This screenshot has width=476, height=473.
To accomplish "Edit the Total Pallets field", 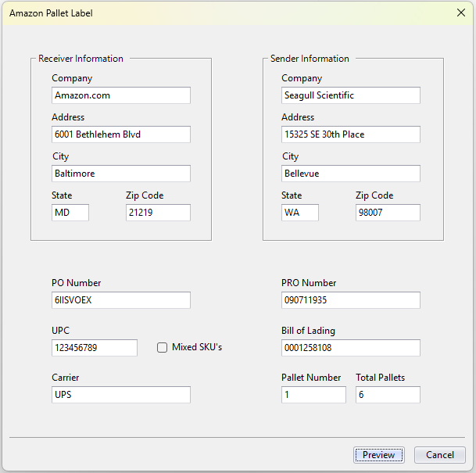I will click(388, 395).
